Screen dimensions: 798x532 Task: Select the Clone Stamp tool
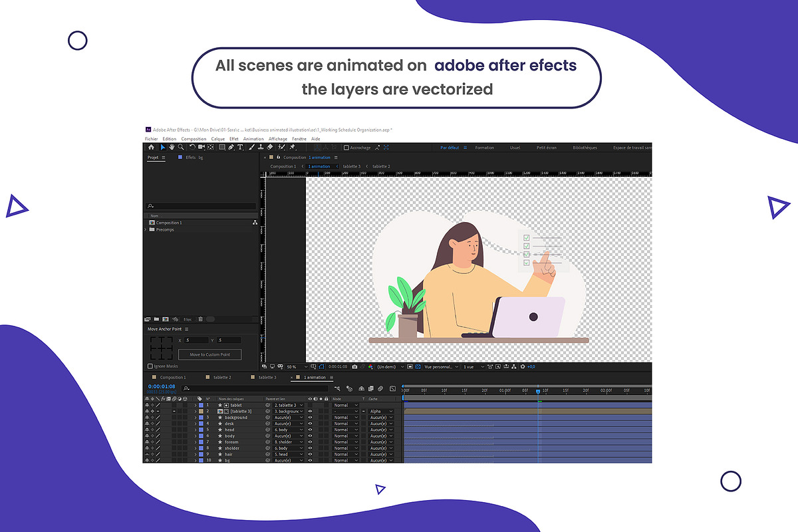(261, 148)
